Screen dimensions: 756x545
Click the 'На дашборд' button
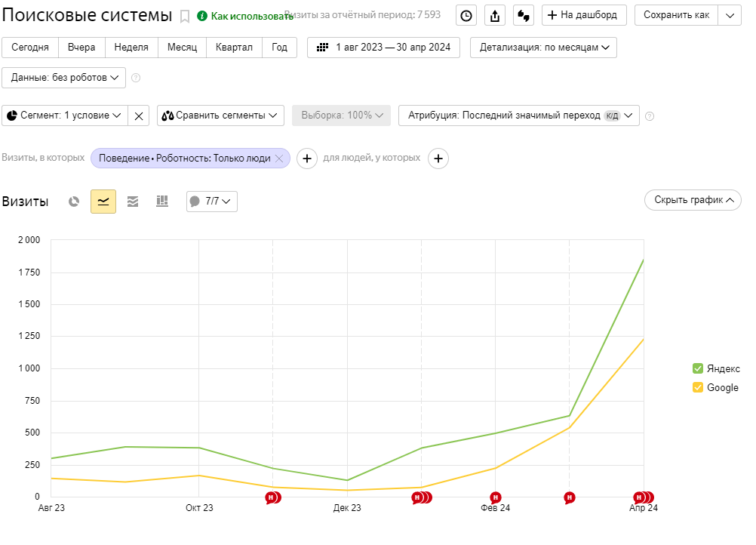(x=584, y=15)
